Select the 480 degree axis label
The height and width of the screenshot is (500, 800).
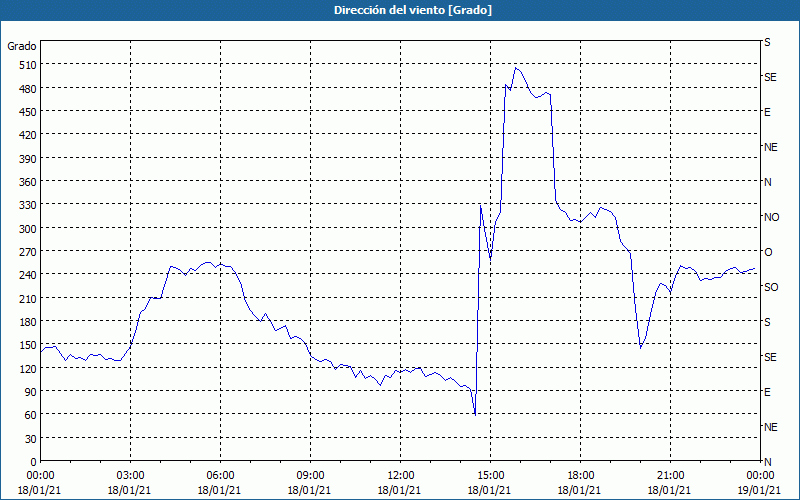[x=27, y=88]
